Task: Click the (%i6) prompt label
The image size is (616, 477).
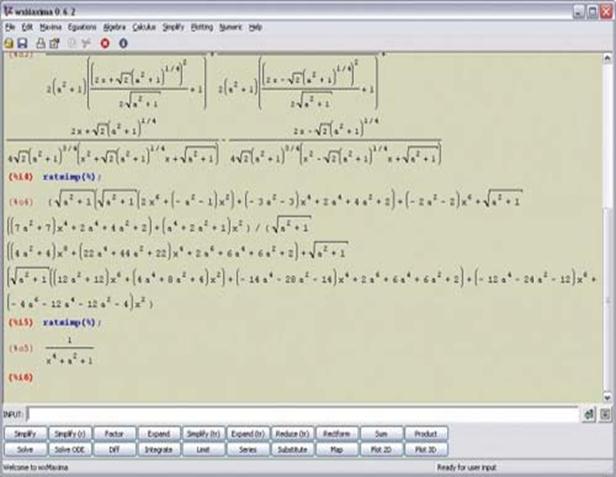Action: click(21, 378)
